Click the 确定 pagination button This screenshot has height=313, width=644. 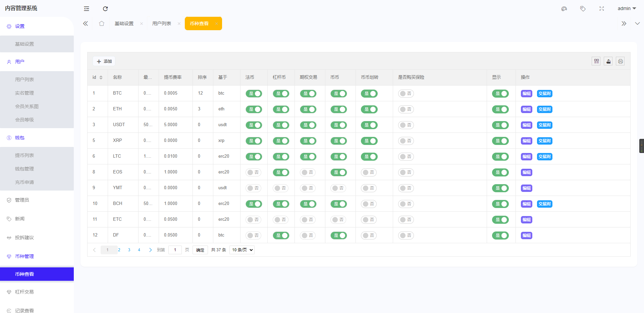pyautogui.click(x=200, y=250)
